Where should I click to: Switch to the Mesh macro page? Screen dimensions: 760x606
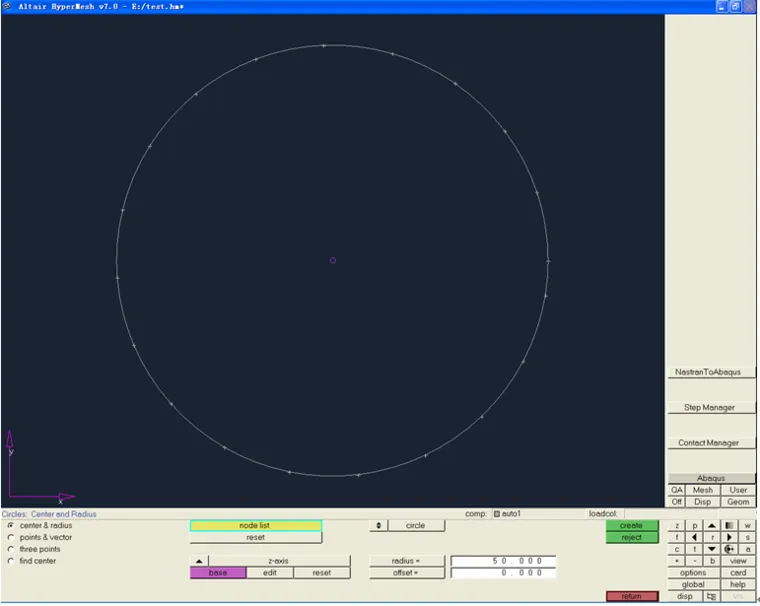tap(702, 490)
